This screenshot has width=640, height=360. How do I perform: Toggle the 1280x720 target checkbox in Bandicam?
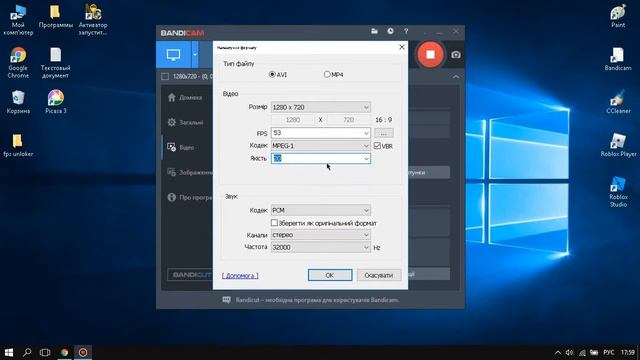(x=165, y=76)
